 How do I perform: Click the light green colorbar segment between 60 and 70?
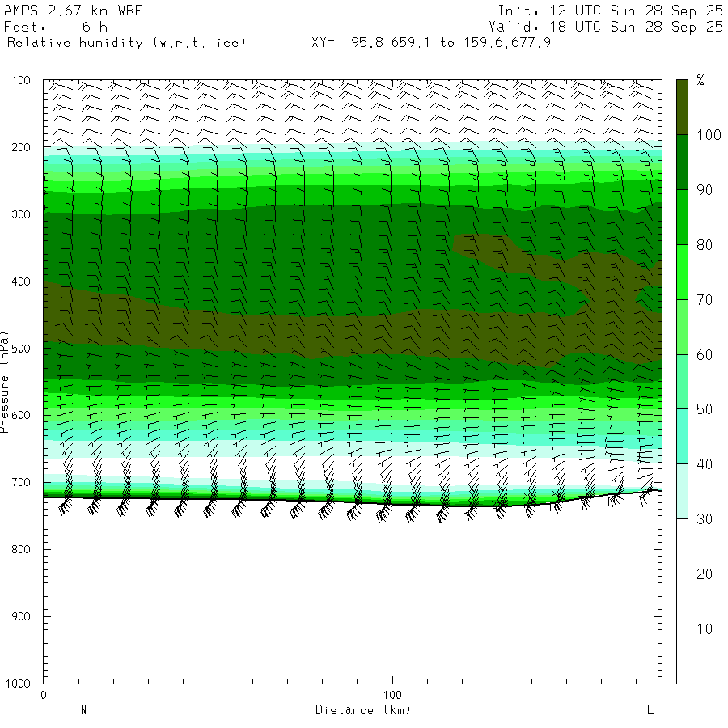click(x=682, y=327)
